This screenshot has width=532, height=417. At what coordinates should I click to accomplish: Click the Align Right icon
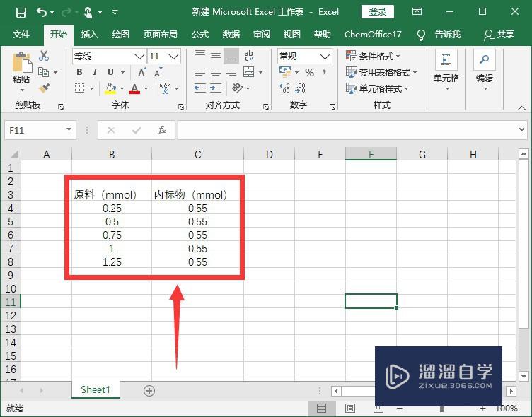click(x=231, y=72)
